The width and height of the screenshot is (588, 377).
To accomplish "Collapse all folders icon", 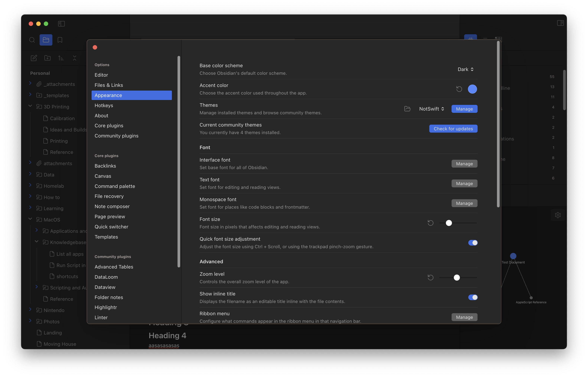I will tap(75, 58).
